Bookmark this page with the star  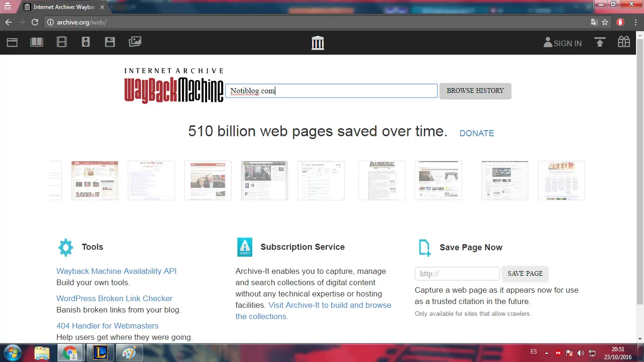pyautogui.click(x=605, y=22)
